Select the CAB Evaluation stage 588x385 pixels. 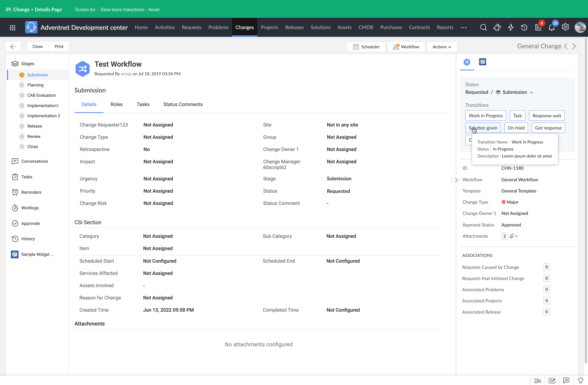coord(41,95)
